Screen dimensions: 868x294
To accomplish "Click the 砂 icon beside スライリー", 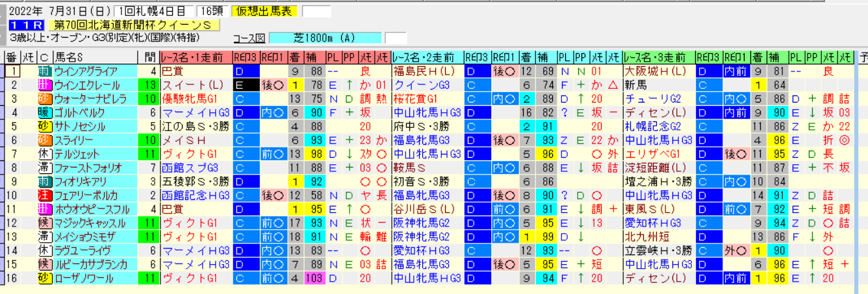I will (x=45, y=140).
